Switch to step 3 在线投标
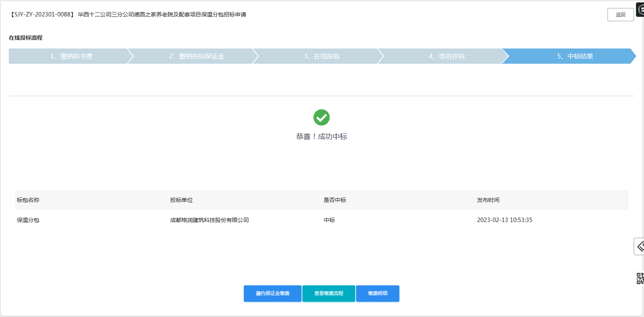This screenshot has width=644, height=317. click(321, 56)
